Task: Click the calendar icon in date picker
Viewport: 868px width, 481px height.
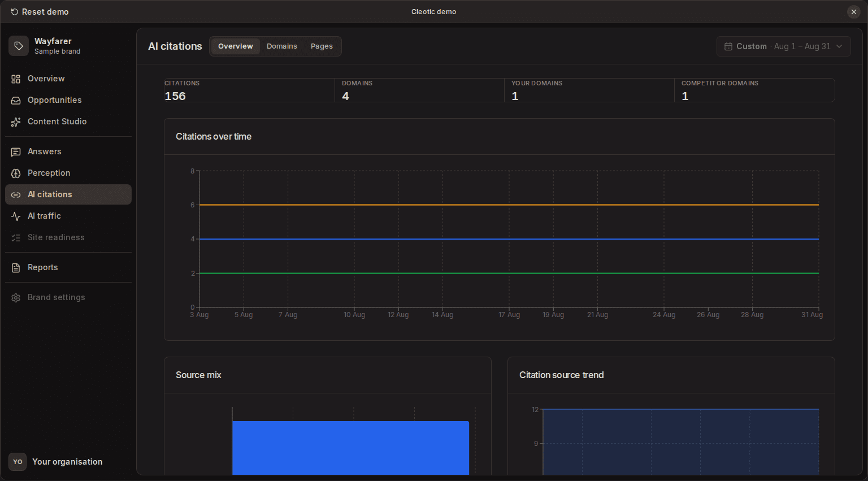Action: pyautogui.click(x=728, y=46)
